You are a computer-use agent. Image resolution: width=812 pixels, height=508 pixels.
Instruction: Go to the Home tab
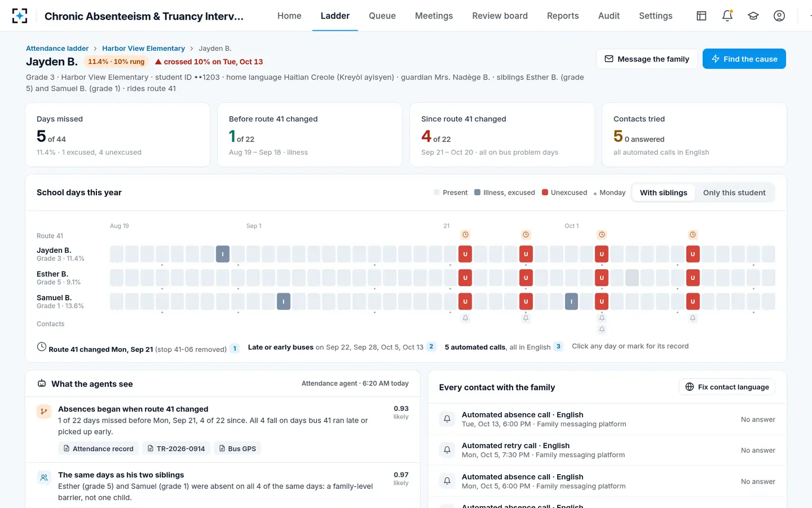289,16
